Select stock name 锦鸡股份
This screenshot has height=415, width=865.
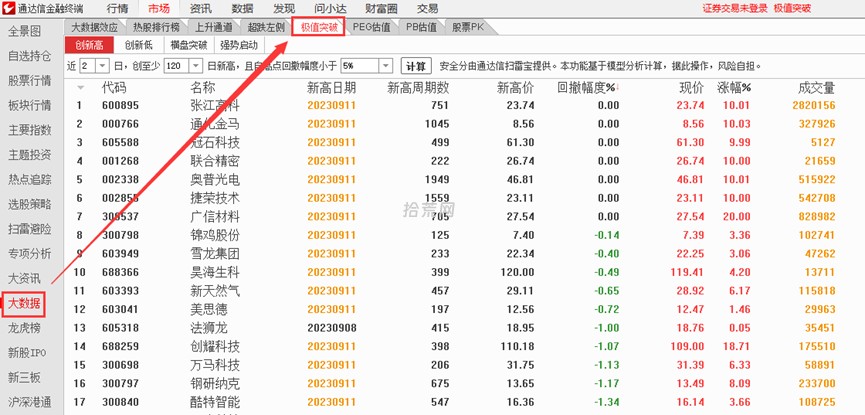tap(215, 235)
